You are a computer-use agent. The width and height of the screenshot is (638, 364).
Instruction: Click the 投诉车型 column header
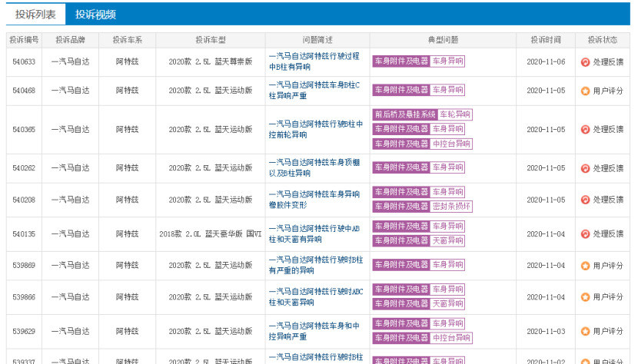click(211, 40)
